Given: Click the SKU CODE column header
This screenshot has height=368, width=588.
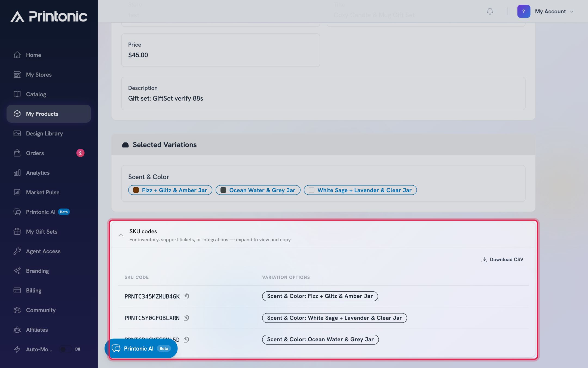Looking at the screenshot, I should point(137,277).
